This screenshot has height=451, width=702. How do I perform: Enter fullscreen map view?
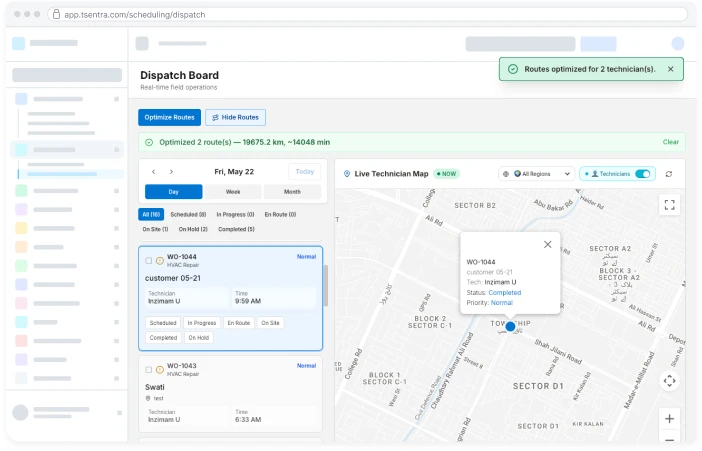pos(669,205)
